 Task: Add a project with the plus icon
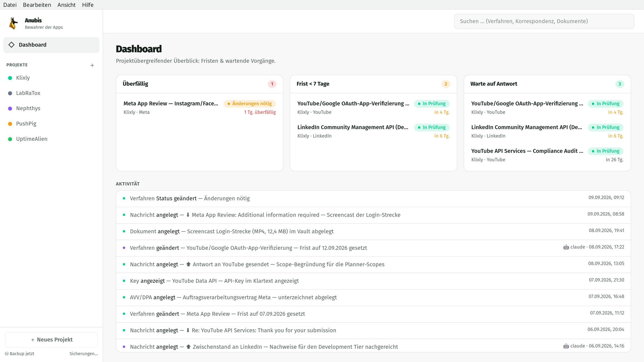[92, 65]
